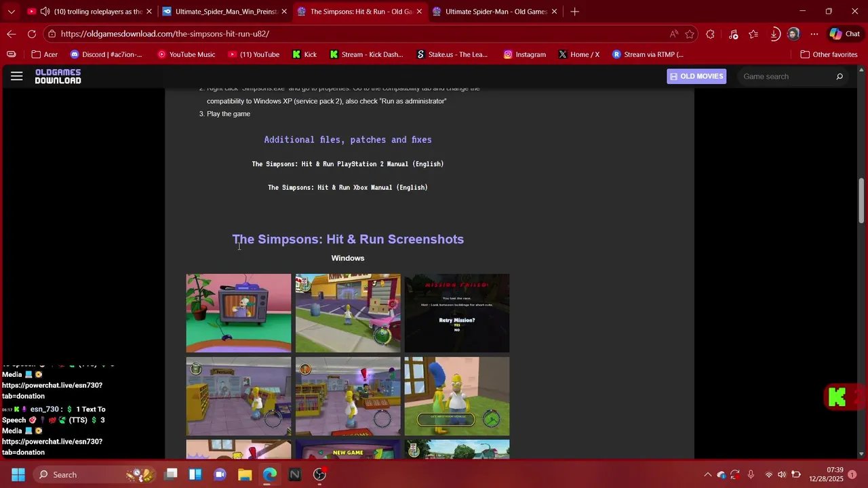This screenshot has height=488, width=868.
Task: Open the Instagram bookmark
Action: click(x=524, y=54)
